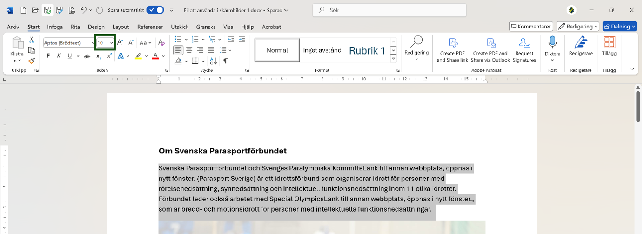Apply the Normal style
Image resolution: width=644 pixels, height=235 pixels.
tap(277, 50)
